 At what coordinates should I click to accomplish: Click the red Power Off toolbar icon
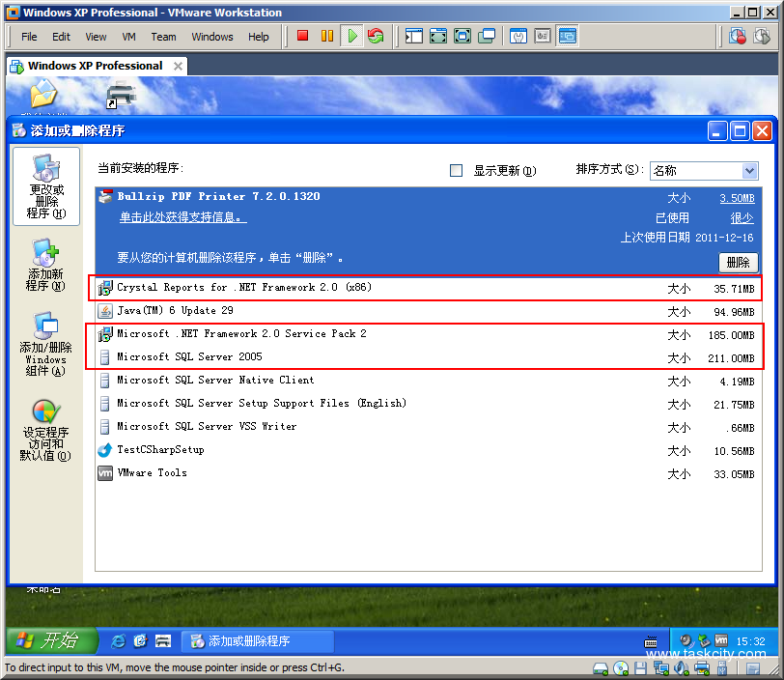pyautogui.click(x=302, y=36)
